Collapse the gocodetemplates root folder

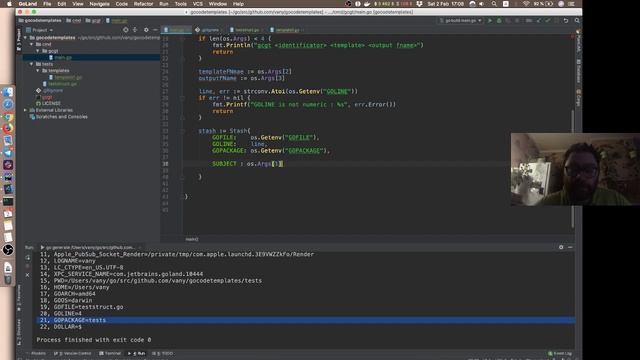pos(25,38)
